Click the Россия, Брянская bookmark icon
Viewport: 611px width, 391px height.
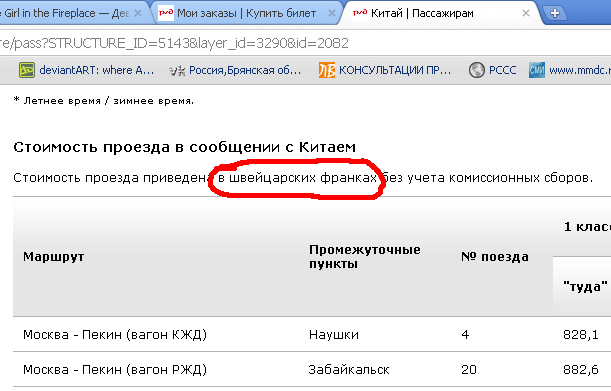[177, 71]
